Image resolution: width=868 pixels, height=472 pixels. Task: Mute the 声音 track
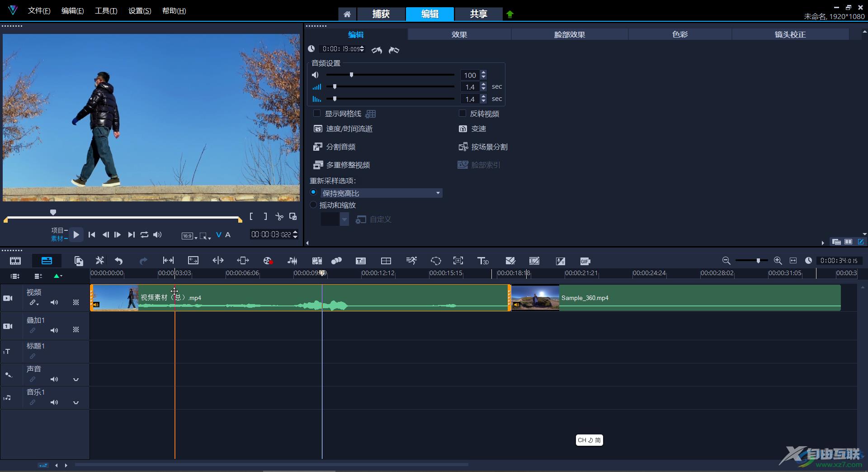click(x=54, y=379)
